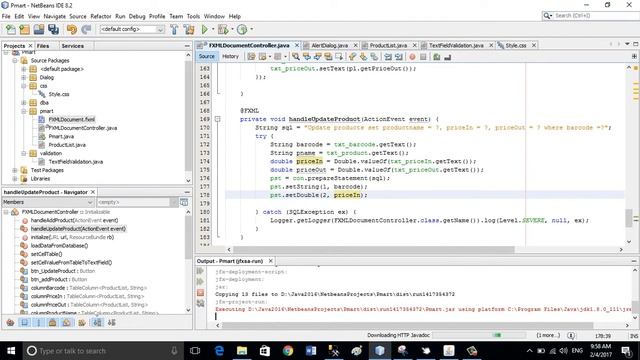Expand the Libraries tree node
640x360 pixels.
coord(15,179)
